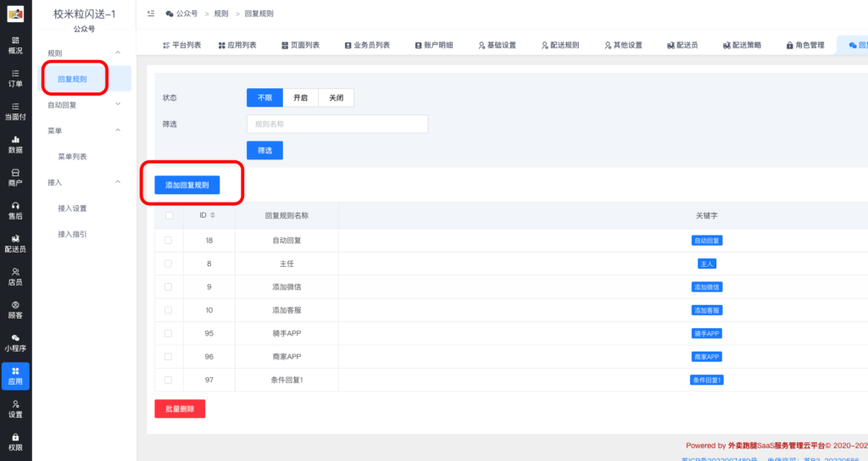Open the 商户 merchants sidebar icon
The image size is (868, 461).
[15, 178]
